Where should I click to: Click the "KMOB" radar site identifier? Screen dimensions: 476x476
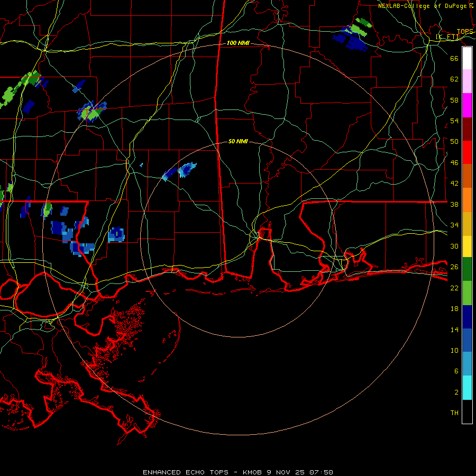click(252, 472)
